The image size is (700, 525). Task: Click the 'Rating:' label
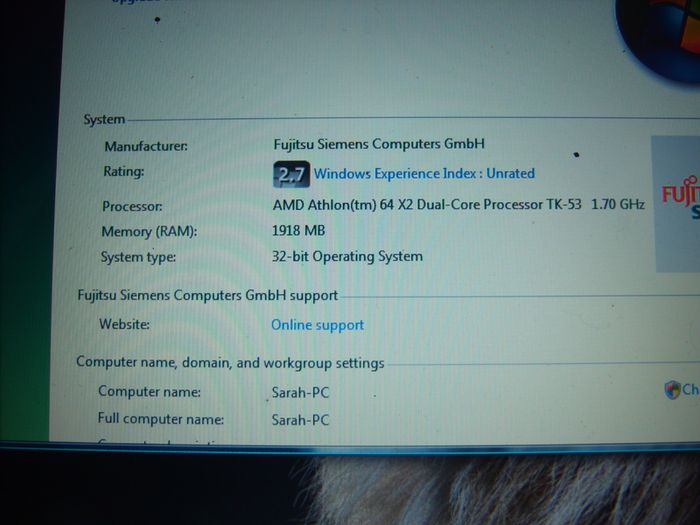[x=124, y=172]
